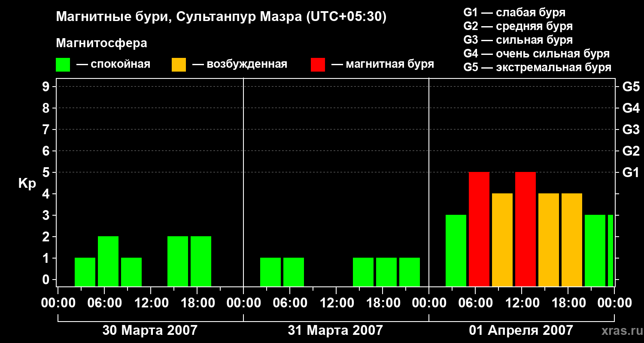Click the '01 Апреля 2007' date label
This screenshot has width=644, height=343.
point(521,330)
